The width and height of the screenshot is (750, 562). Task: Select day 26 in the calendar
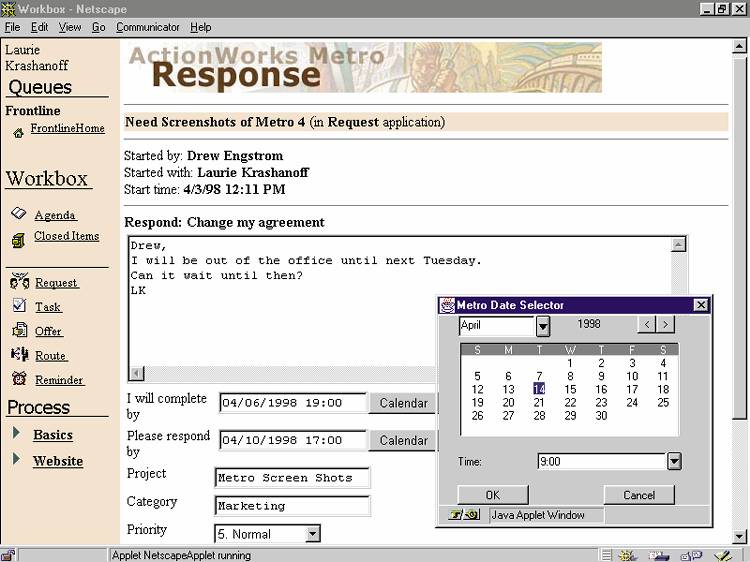coord(477,416)
